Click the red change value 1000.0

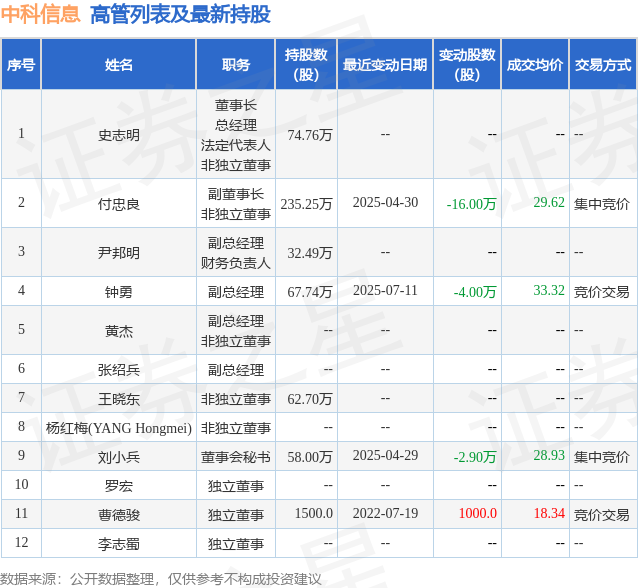(478, 514)
